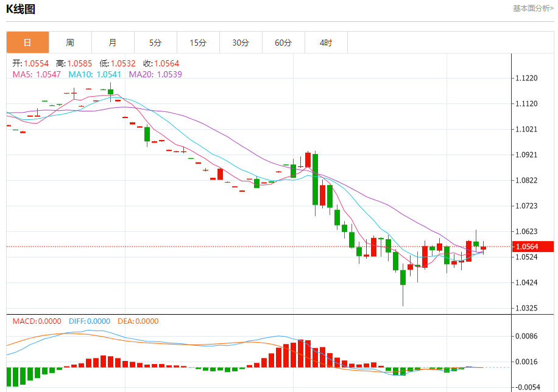Screen dimensions: 558x392
Task: Click the 1.1220 price axis label
Action: 526,79
